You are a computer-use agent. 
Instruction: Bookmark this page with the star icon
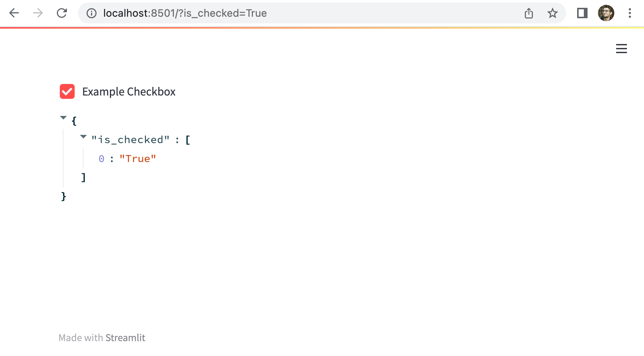553,13
